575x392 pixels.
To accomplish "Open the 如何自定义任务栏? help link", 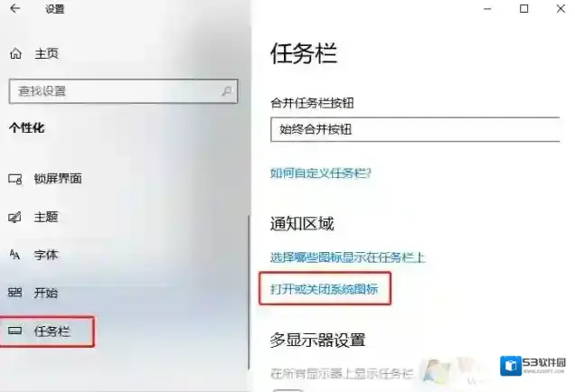I will coord(321,173).
